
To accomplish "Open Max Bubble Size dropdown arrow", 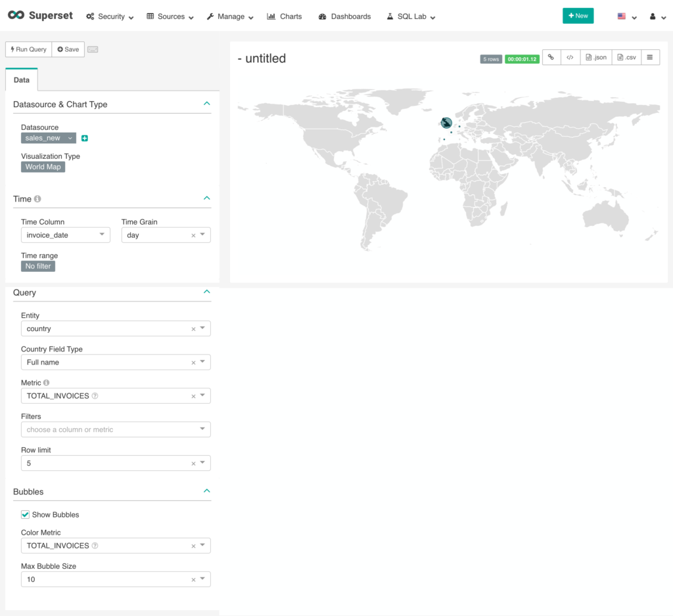I will pos(202,579).
